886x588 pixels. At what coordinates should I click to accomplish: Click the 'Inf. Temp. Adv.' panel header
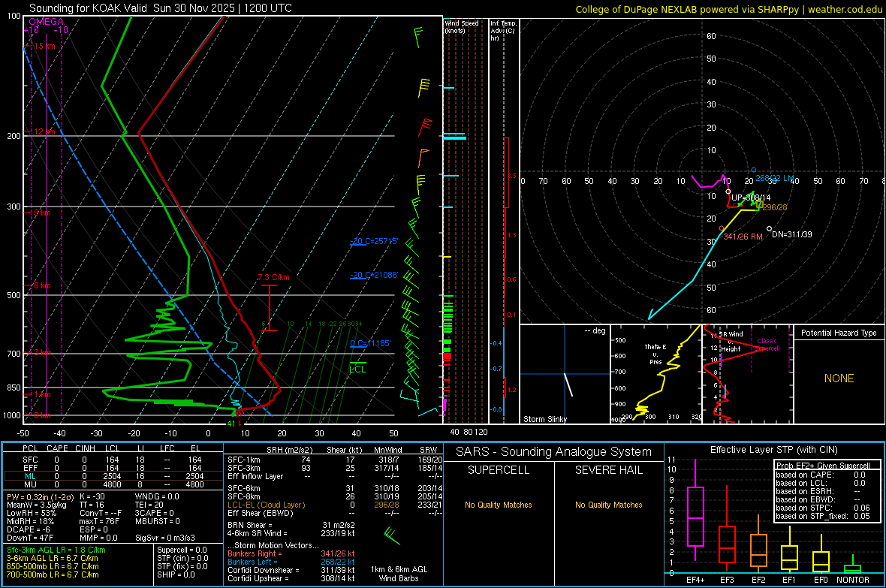pos(503,31)
